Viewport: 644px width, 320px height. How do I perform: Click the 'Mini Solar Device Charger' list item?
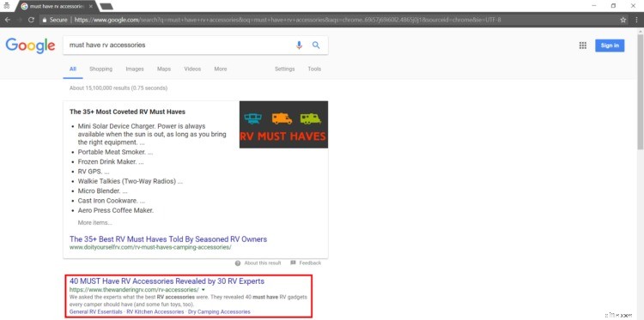152,134
